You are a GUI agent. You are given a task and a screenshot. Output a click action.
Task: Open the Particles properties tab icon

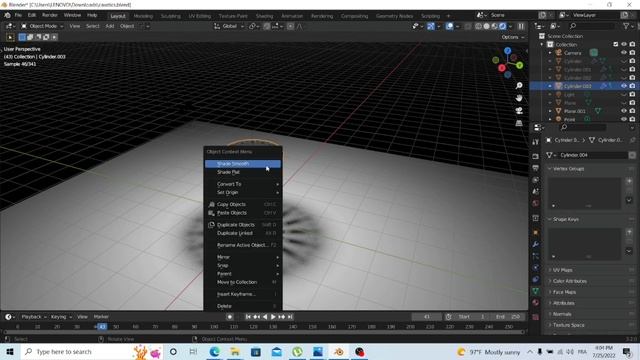click(536, 256)
